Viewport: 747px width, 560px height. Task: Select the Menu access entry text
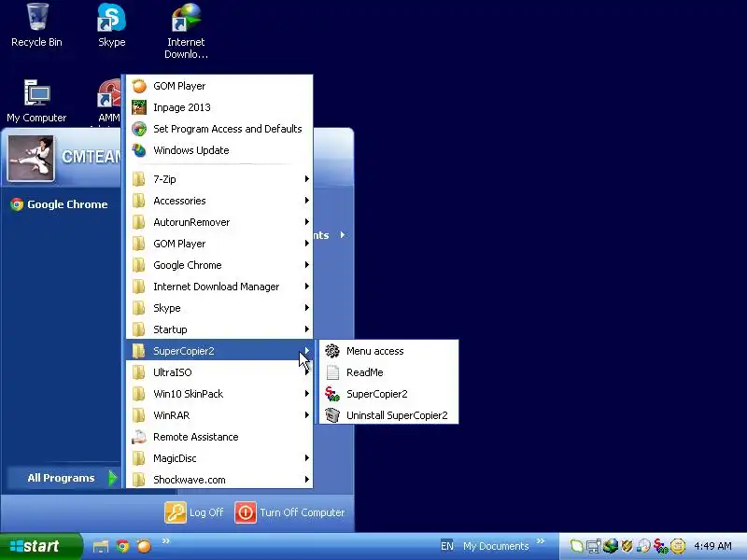[375, 351]
